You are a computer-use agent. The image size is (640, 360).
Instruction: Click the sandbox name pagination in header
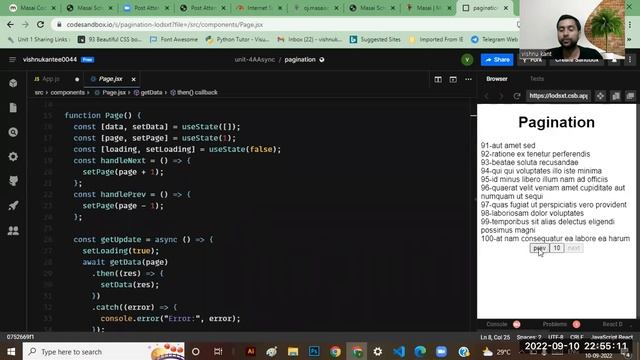[x=300, y=60]
